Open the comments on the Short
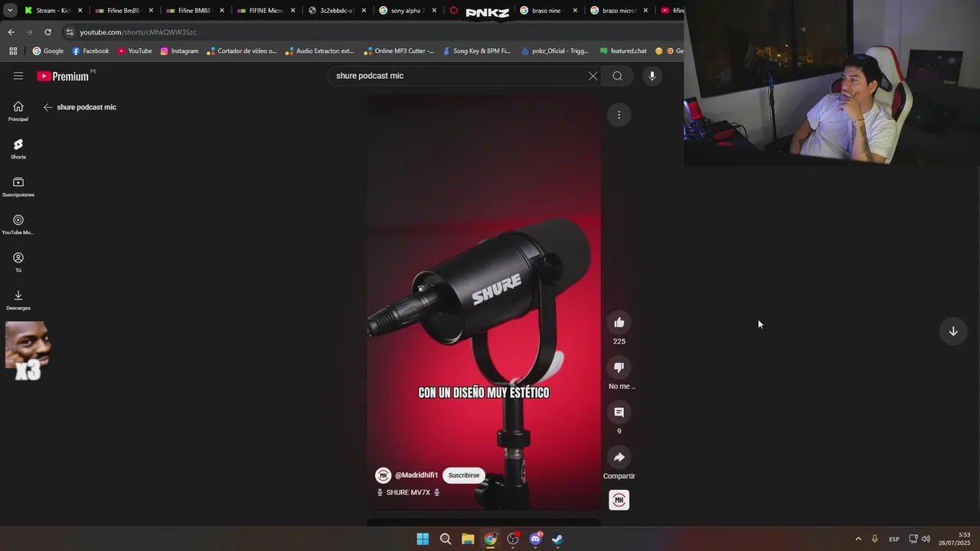Image resolution: width=980 pixels, height=551 pixels. (x=619, y=412)
